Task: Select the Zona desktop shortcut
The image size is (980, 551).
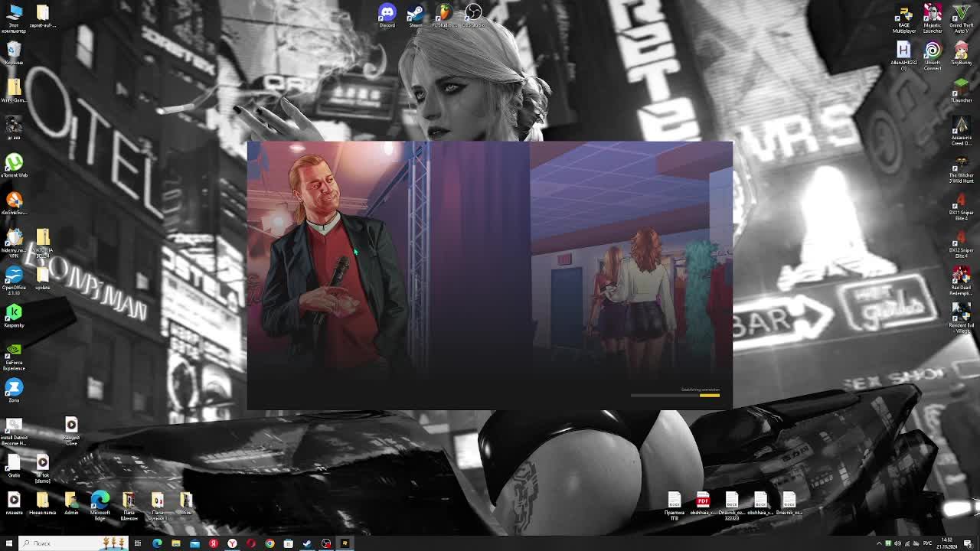Action: pos(14,390)
